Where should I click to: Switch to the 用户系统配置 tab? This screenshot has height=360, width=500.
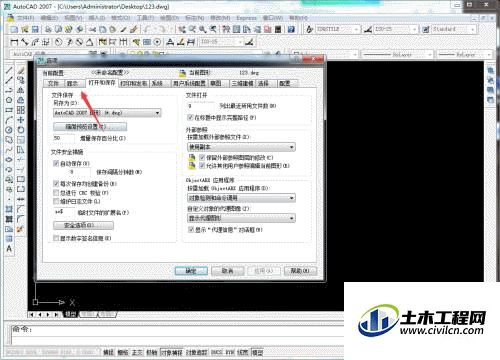189,83
